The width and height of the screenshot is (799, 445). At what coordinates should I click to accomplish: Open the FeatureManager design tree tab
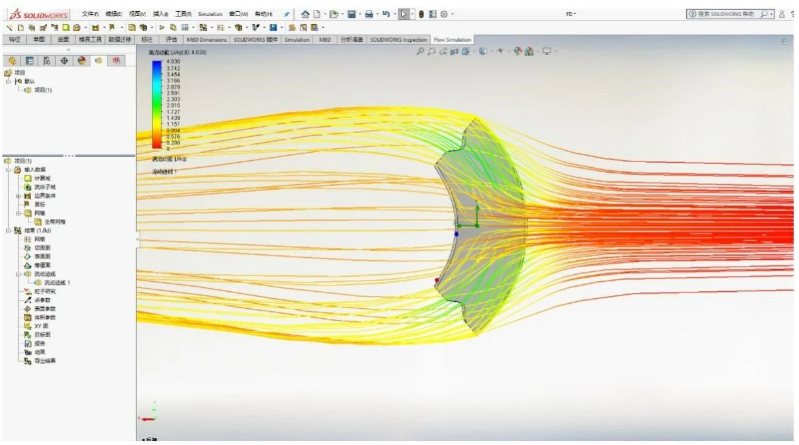point(12,61)
